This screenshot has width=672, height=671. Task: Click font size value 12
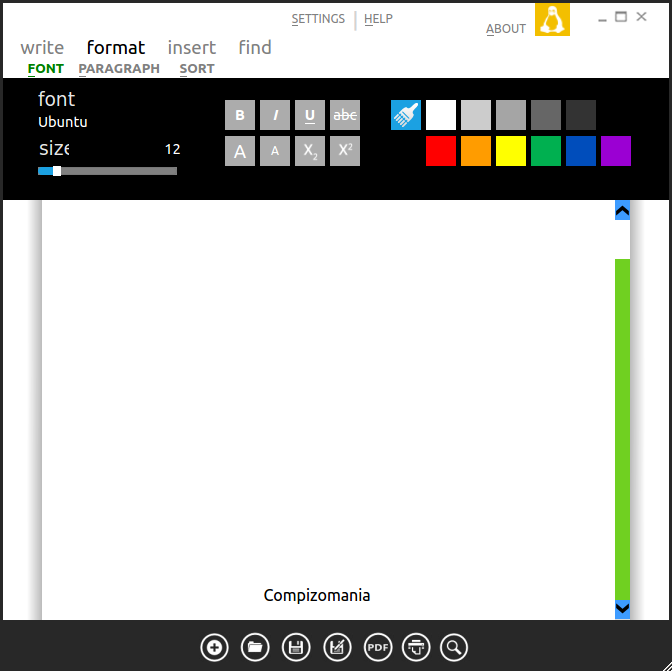tap(172, 149)
